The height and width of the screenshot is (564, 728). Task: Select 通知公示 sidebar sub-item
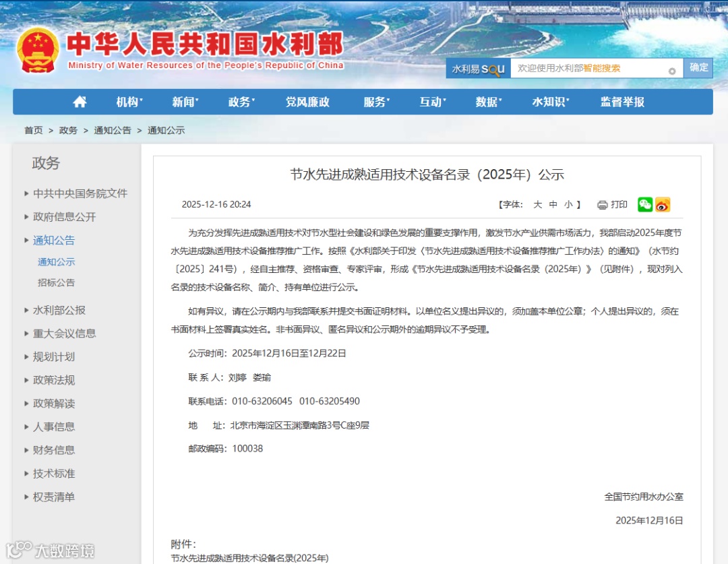56,262
